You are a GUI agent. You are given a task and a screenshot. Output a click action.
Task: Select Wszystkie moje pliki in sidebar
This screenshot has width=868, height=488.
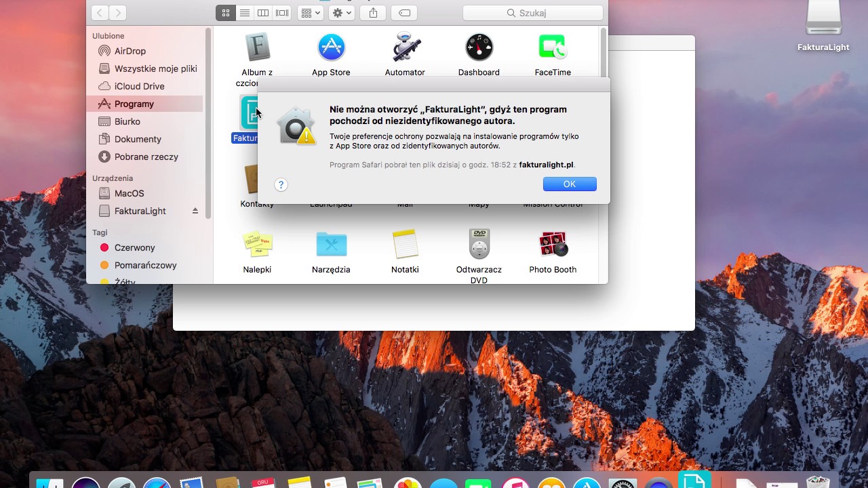[x=148, y=68]
